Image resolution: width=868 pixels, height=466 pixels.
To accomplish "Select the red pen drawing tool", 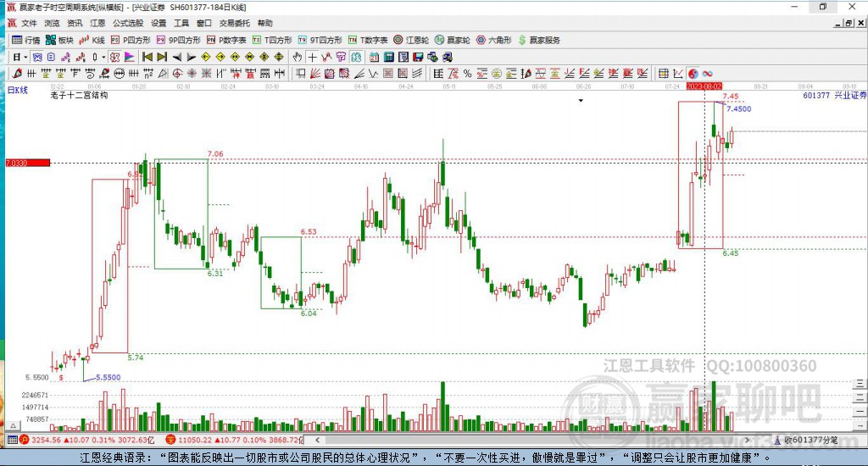I will tap(17, 73).
